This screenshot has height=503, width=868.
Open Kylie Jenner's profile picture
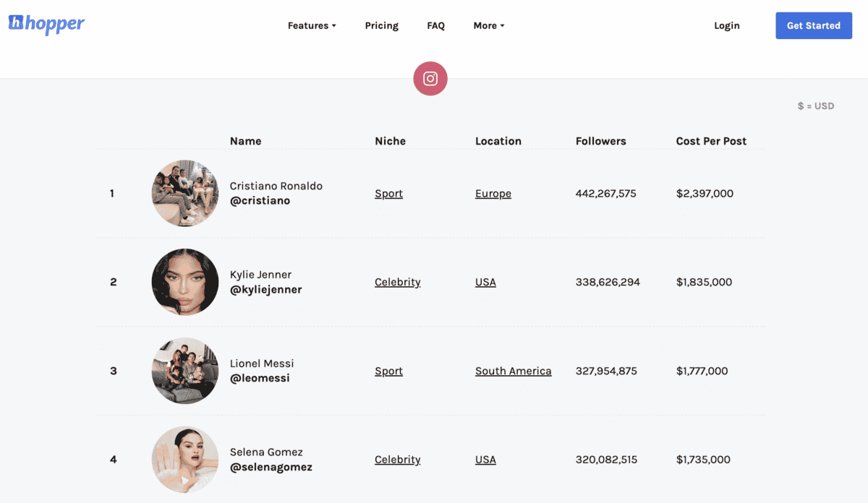point(185,282)
